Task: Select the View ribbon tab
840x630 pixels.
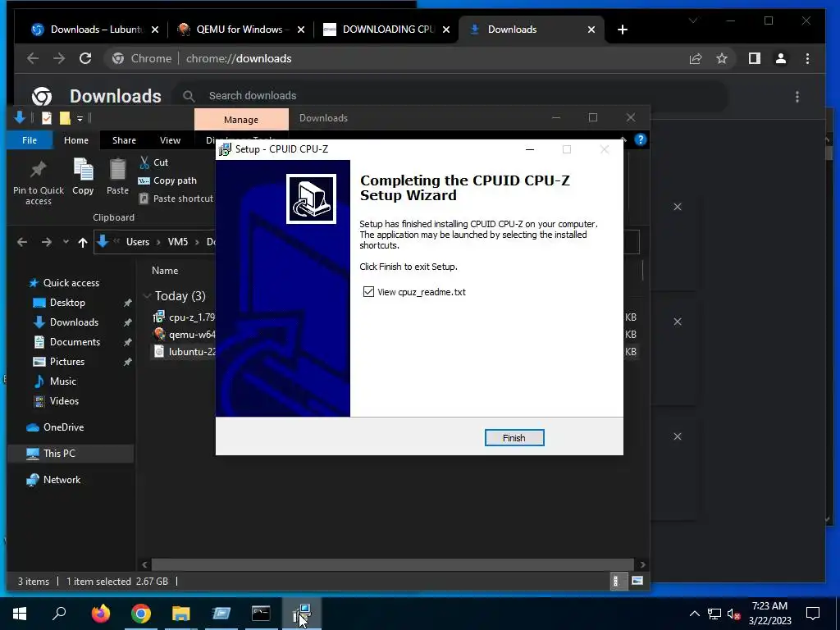Action: [x=170, y=139]
